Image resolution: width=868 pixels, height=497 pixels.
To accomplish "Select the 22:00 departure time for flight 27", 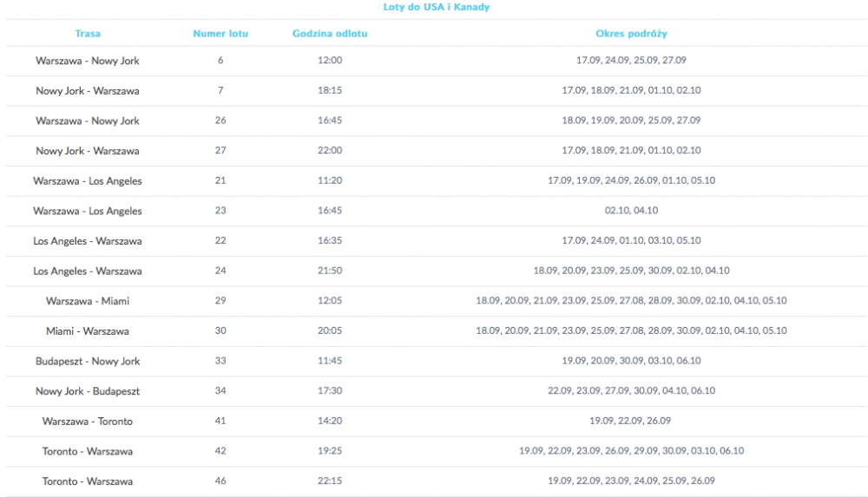I will pos(330,150).
